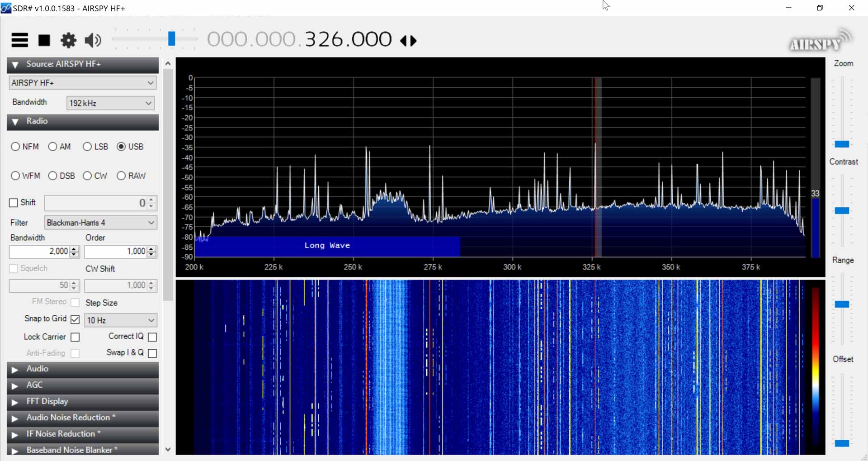This screenshot has height=461, width=868.
Task: Click the SDR# icon in the title bar
Action: 6,8
